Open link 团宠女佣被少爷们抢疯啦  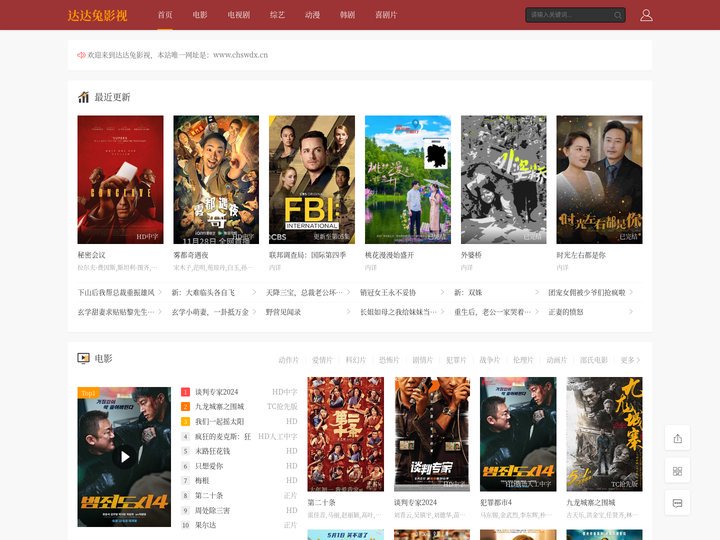coord(587,292)
